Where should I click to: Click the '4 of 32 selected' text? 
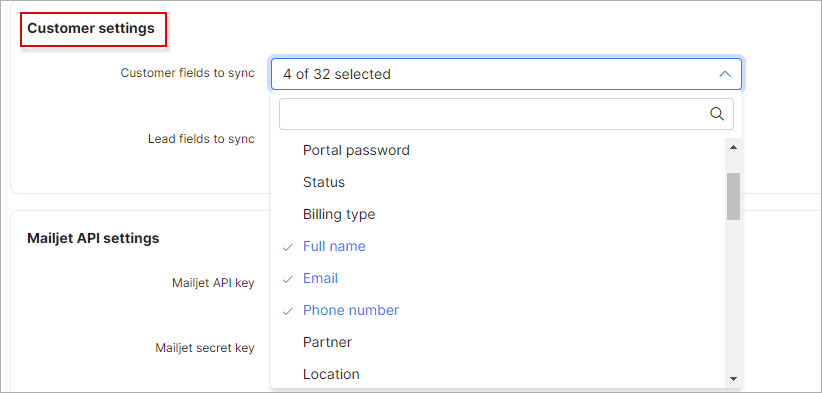coord(337,74)
